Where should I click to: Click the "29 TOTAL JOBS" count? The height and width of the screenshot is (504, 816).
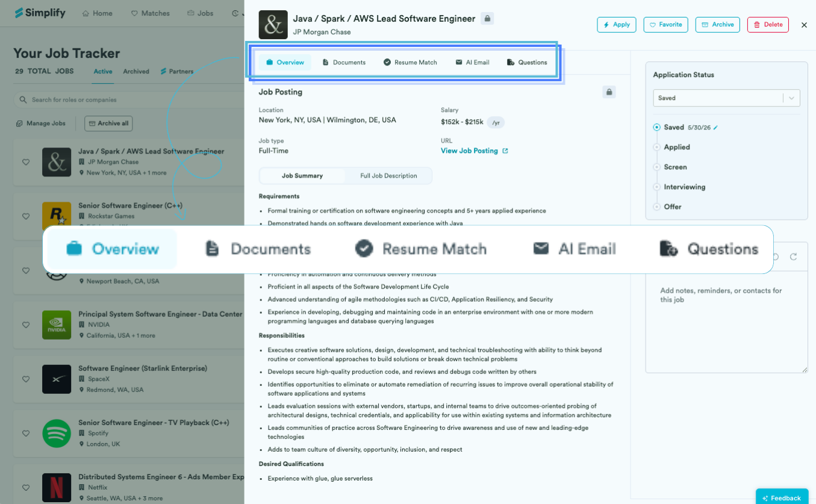[x=43, y=71]
